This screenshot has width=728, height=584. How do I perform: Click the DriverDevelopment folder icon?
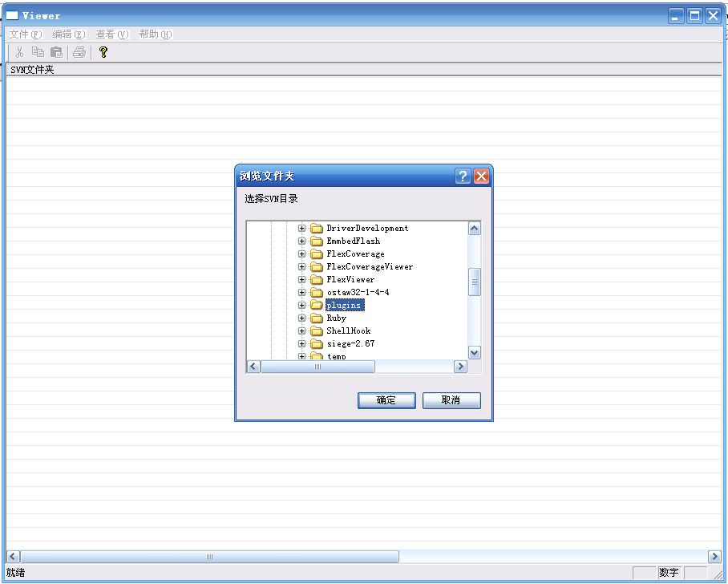point(316,228)
